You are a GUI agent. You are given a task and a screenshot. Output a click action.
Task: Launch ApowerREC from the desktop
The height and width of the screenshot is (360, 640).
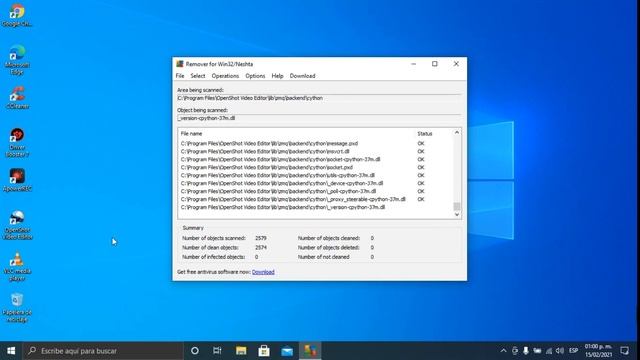click(x=17, y=180)
